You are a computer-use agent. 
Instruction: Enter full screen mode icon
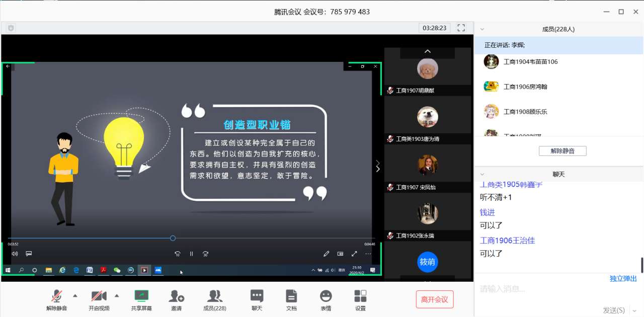tap(461, 28)
